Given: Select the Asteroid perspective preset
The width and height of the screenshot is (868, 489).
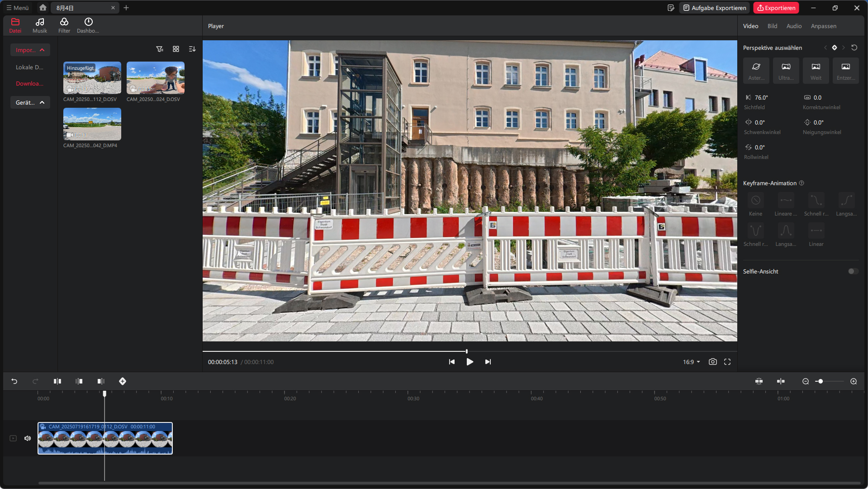Looking at the screenshot, I should (756, 71).
